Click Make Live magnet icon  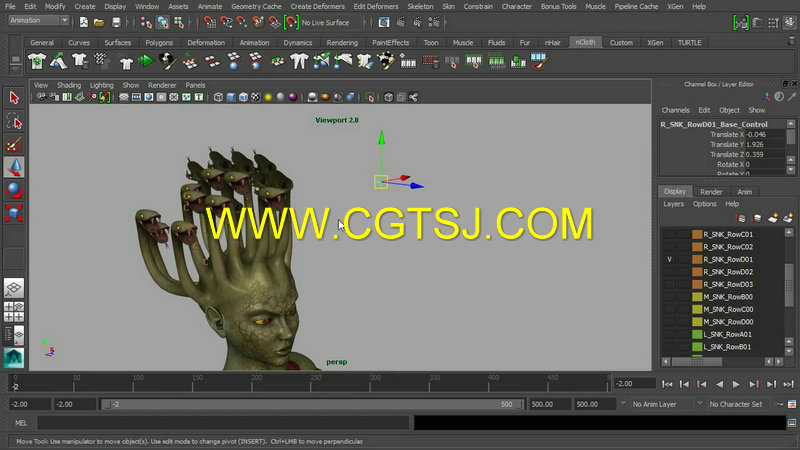(x=291, y=22)
